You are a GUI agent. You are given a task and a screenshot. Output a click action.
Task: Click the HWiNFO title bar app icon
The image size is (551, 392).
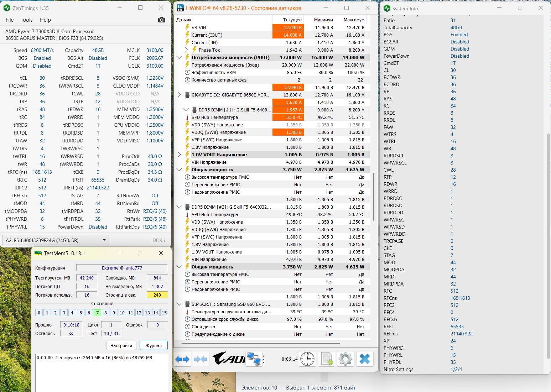tap(180, 8)
